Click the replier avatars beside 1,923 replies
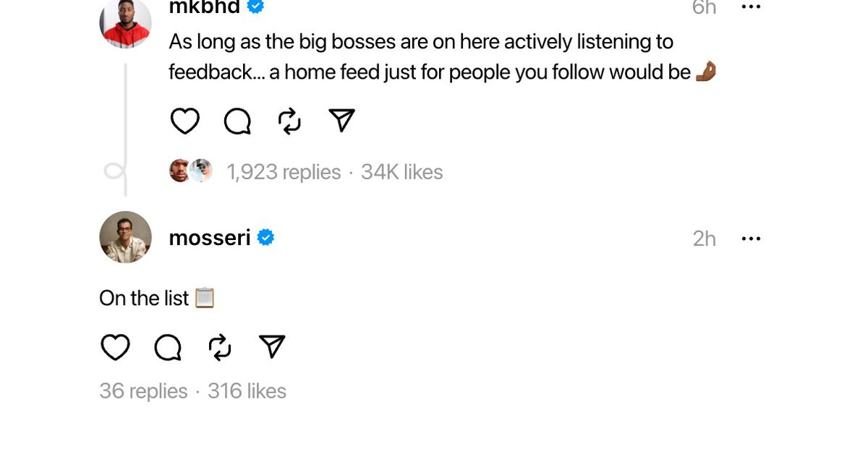 click(x=190, y=171)
